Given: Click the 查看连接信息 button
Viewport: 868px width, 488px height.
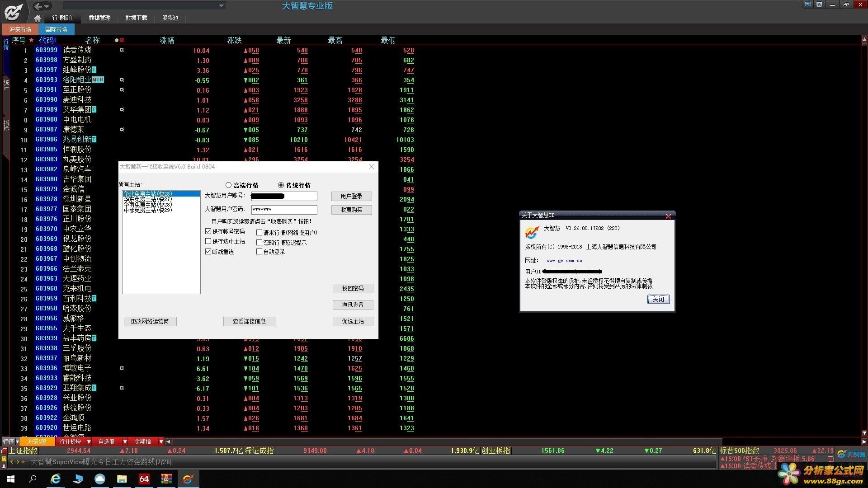Looking at the screenshot, I should click(x=249, y=321).
